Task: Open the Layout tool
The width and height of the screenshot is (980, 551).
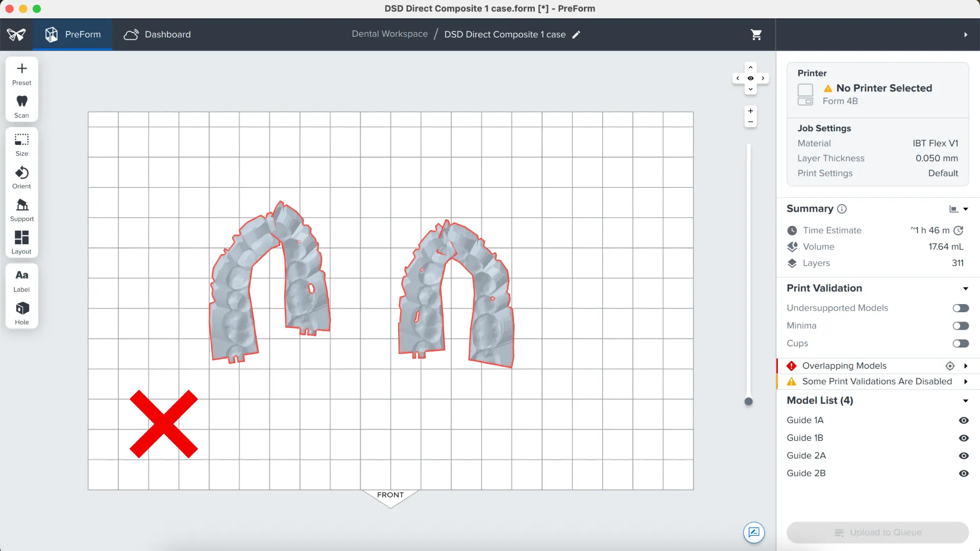Action: pos(21,242)
